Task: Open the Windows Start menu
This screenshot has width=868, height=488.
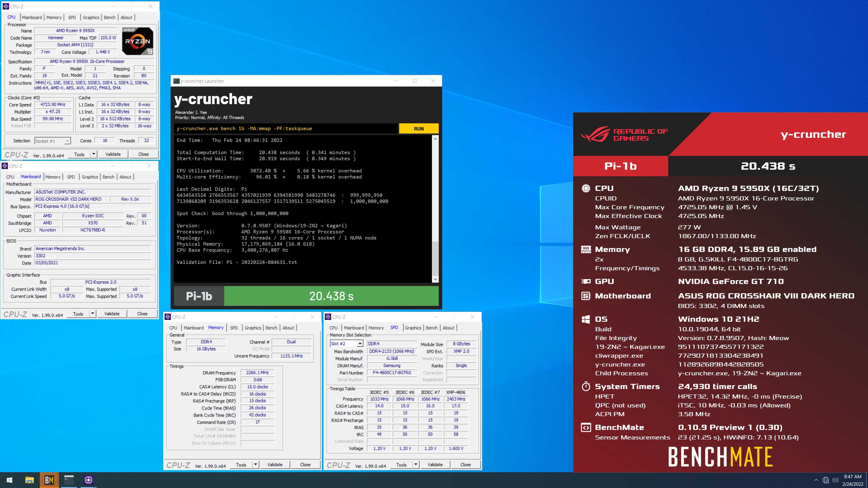Action: click(x=9, y=480)
